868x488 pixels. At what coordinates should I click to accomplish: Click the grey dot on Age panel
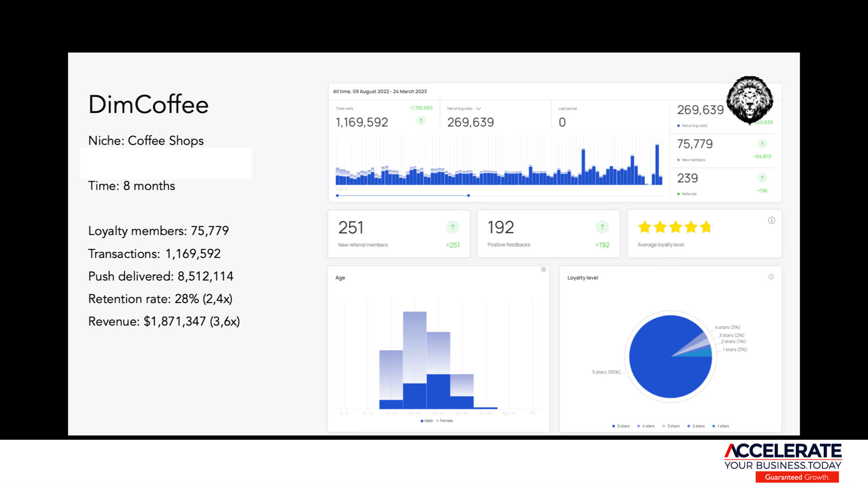coord(543,270)
